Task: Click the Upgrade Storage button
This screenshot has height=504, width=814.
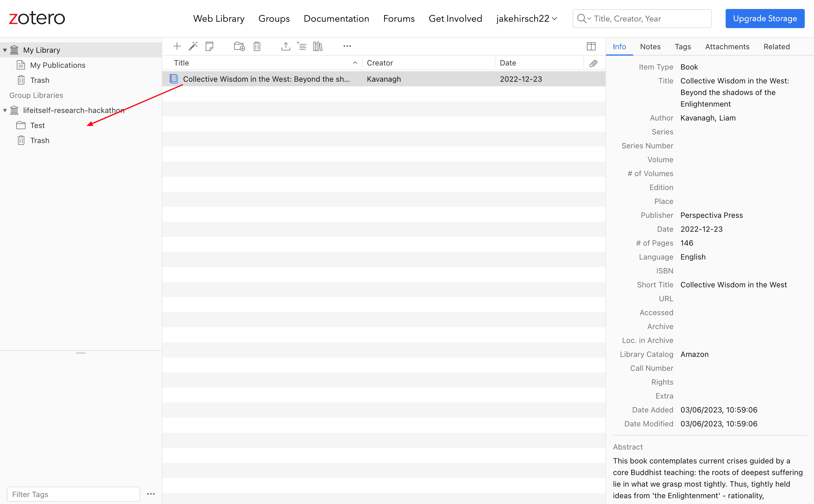Action: click(765, 18)
